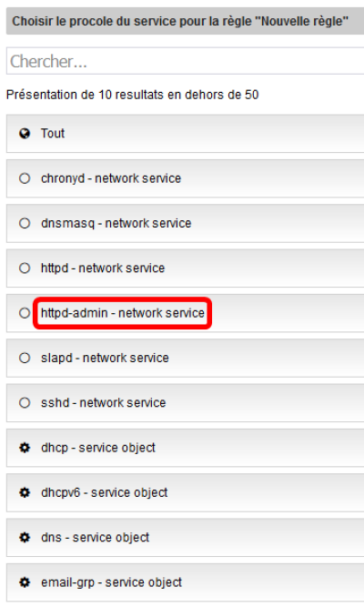Select the chronyd radio circle
This screenshot has height=607, width=364.
pyautogui.click(x=25, y=178)
